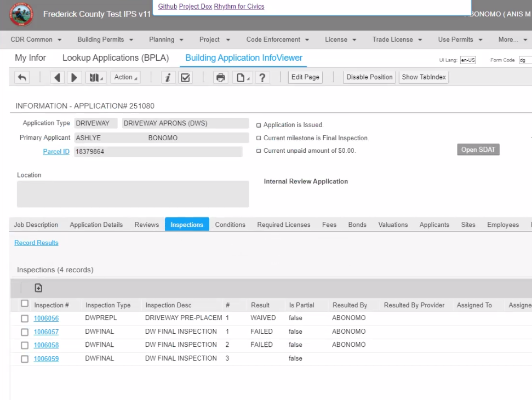Toggle the select-all checkbox in Inspections header
Image resolution: width=532 pixels, height=400 pixels.
pos(25,304)
